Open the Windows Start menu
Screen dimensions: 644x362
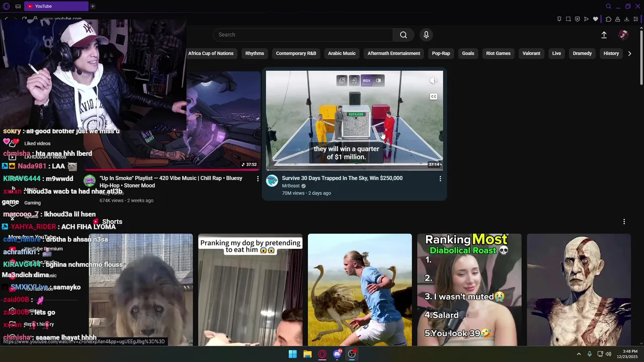(292, 354)
